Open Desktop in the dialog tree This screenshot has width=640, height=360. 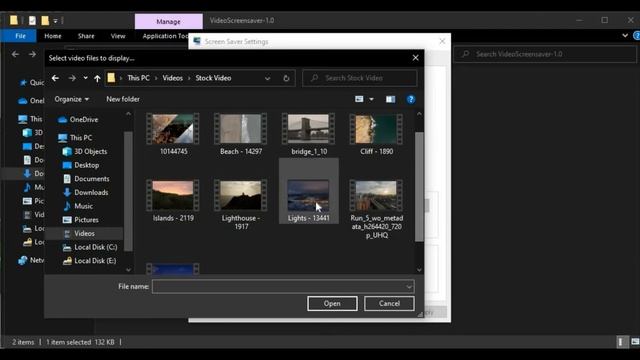81,165
